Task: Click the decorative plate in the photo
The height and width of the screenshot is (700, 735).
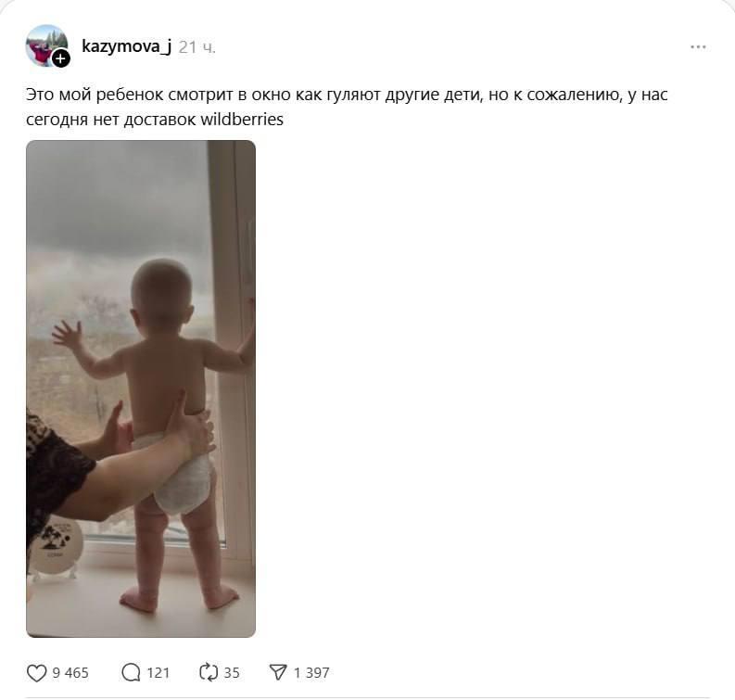Action: tap(57, 546)
